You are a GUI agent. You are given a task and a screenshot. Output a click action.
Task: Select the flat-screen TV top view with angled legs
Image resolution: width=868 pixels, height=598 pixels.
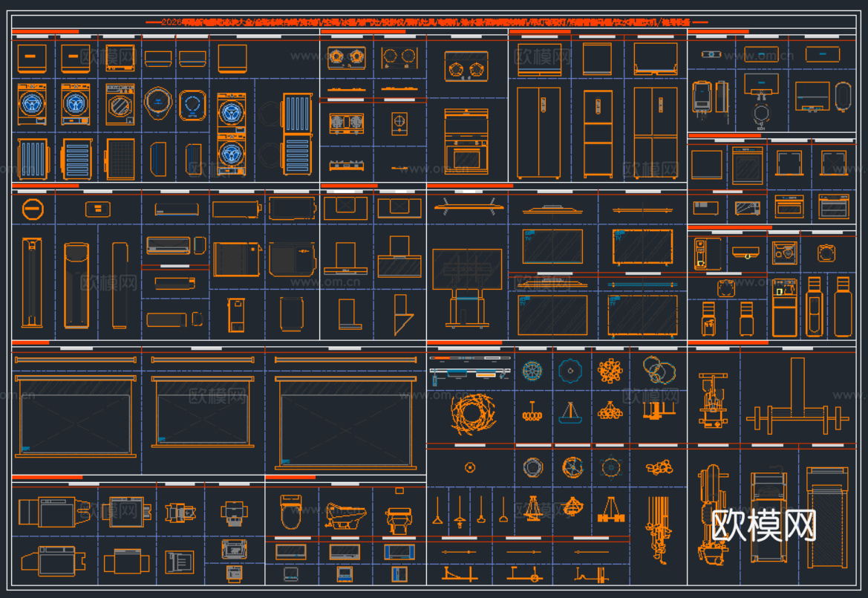tap(469, 207)
